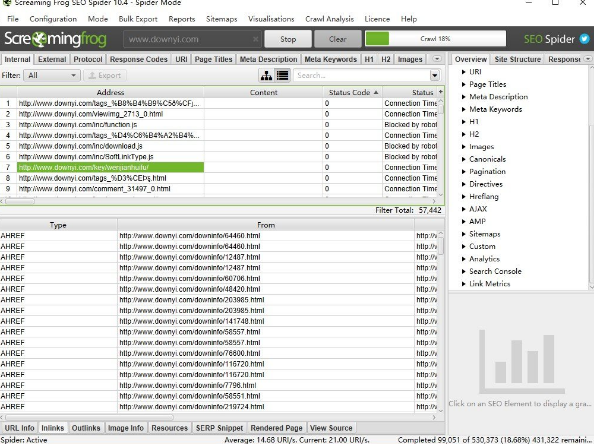The width and height of the screenshot is (594, 444).
Task: Open the Filter All dropdown
Action: pos(52,75)
